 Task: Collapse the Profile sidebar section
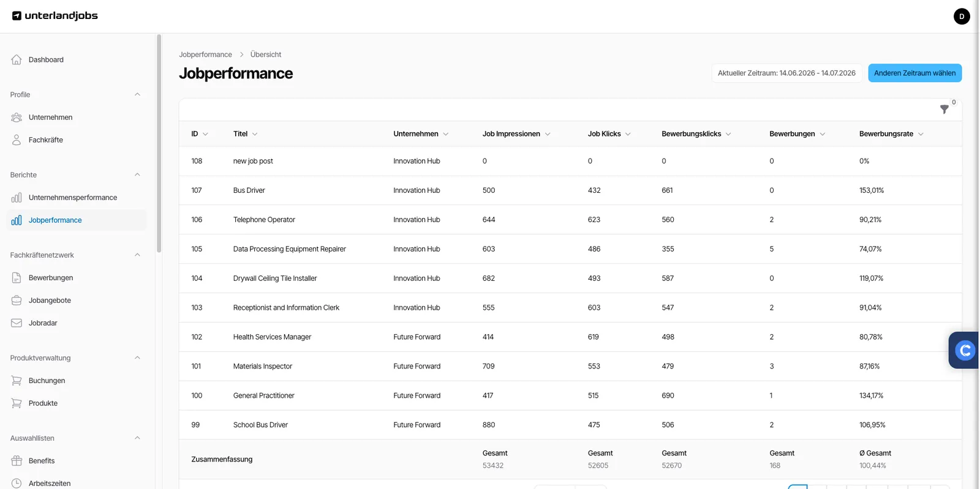[x=137, y=94]
